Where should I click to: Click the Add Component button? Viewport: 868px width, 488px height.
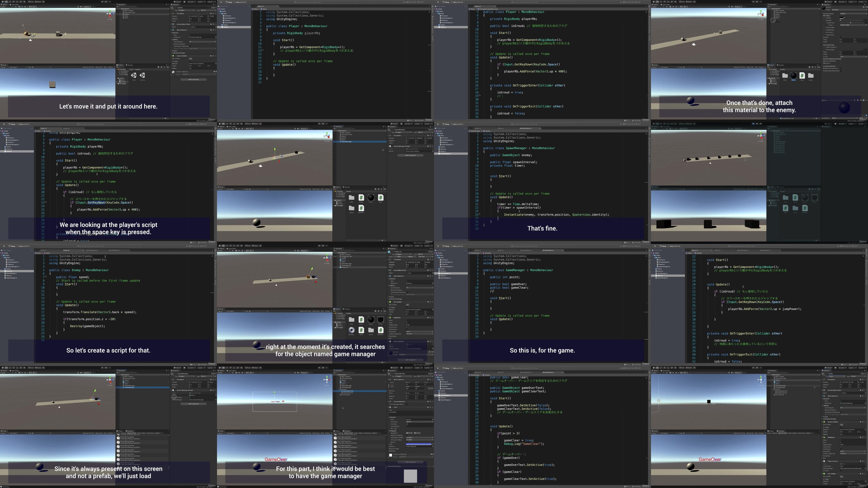pyautogui.click(x=194, y=79)
